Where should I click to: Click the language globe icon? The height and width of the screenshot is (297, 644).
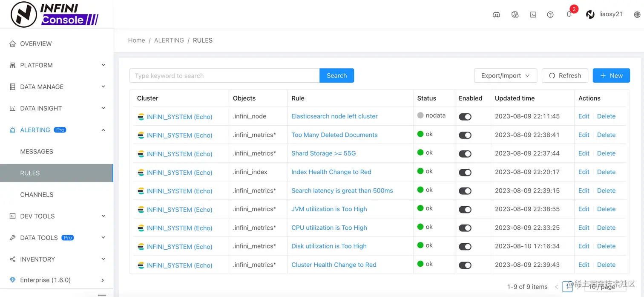point(637,14)
